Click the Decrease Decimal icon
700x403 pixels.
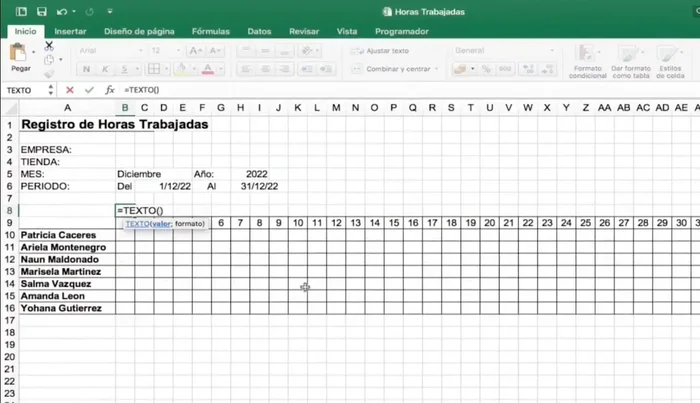pos(547,69)
